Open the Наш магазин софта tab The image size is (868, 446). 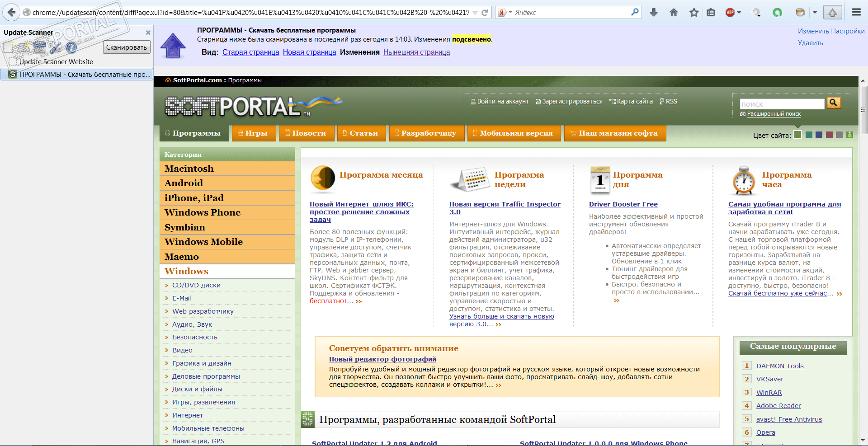tap(615, 133)
